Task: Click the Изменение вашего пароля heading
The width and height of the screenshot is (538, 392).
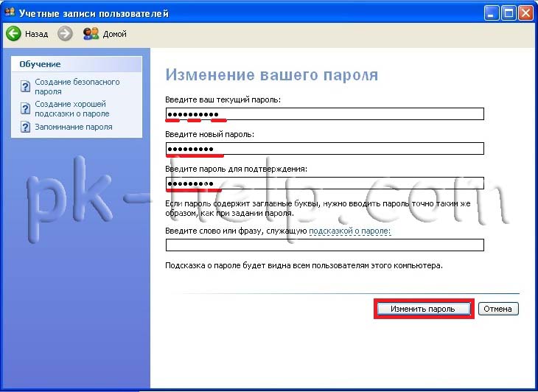Action: tap(272, 74)
